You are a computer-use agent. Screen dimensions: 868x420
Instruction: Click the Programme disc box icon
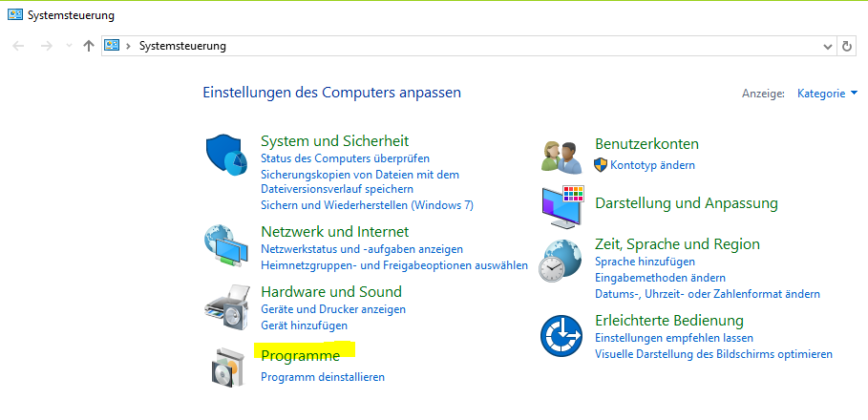coord(227,367)
